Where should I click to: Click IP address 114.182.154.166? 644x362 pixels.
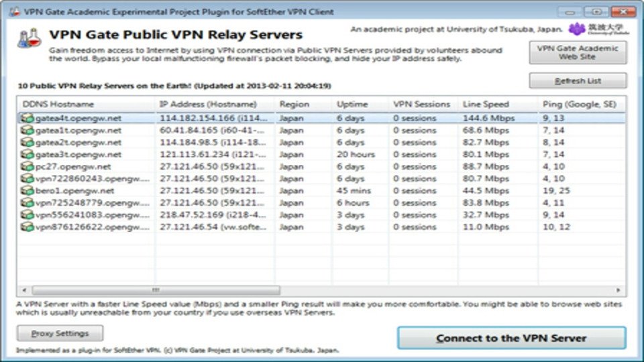point(197,118)
